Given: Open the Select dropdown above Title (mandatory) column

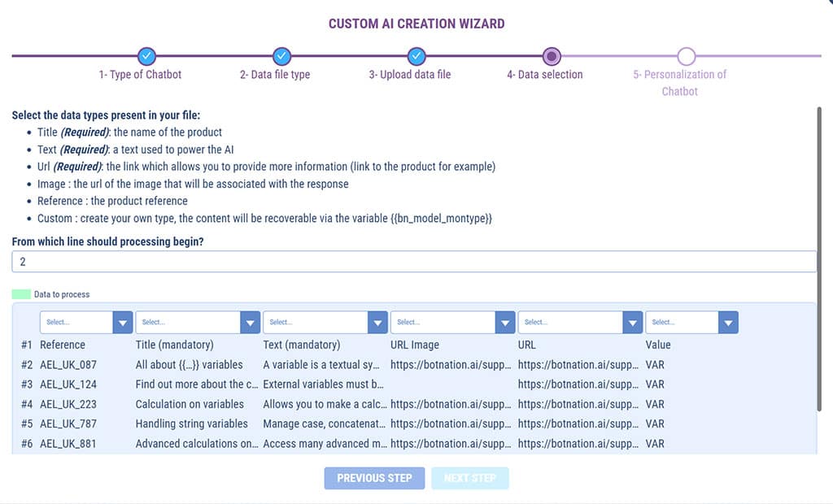Looking at the screenshot, I should click(x=188, y=323).
